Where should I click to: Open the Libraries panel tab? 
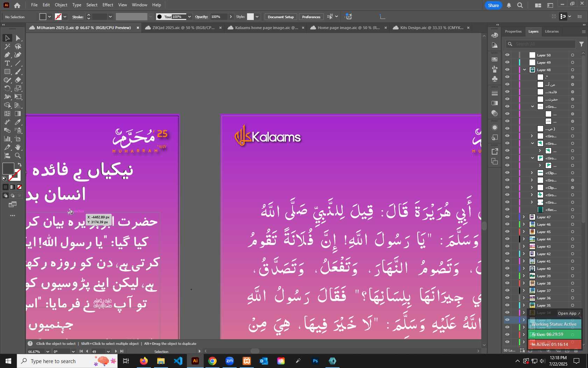click(x=552, y=32)
